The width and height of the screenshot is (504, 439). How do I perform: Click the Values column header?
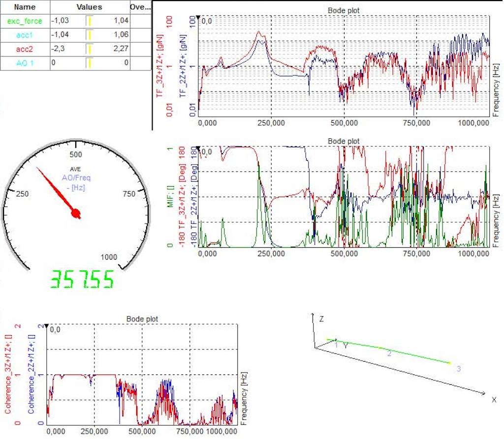coord(90,7)
